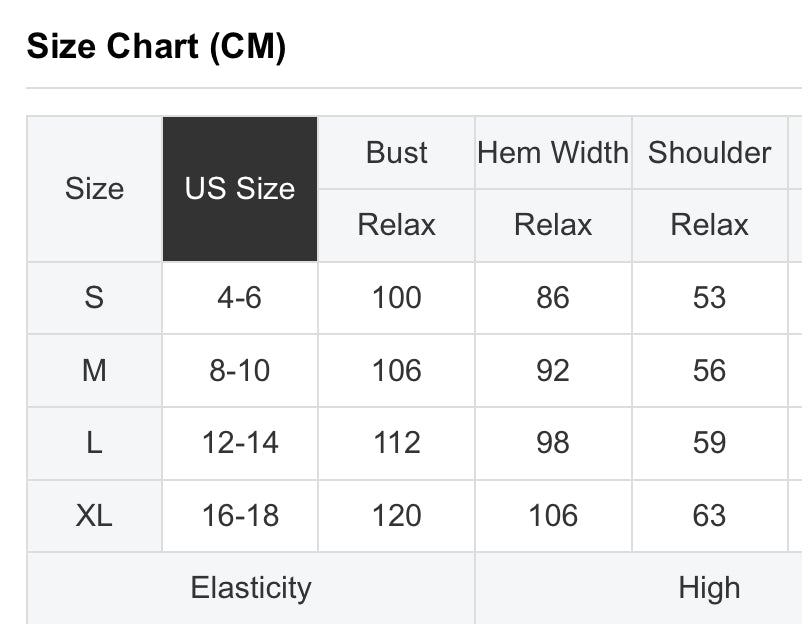This screenshot has width=808, height=638.
Task: Select the M size row label
Action: click(x=95, y=371)
